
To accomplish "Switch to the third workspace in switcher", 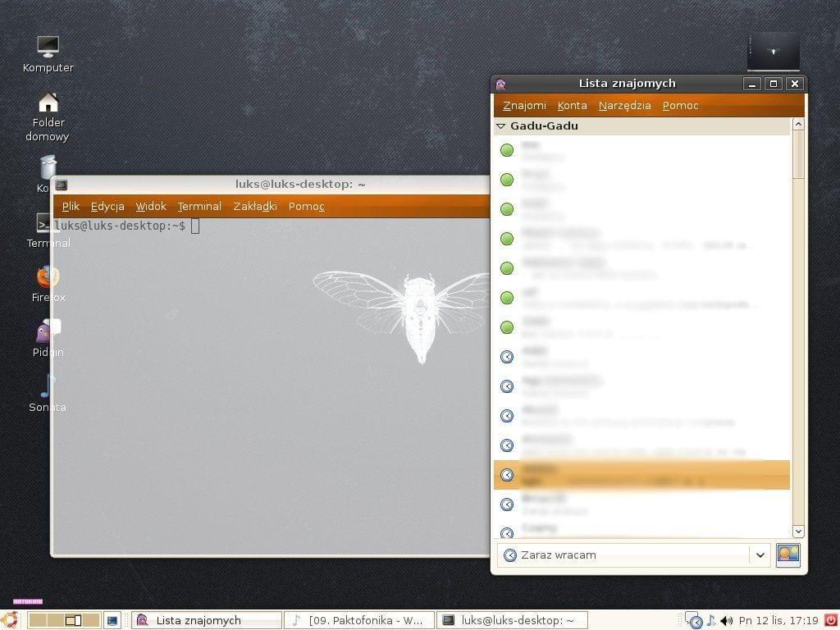I will 73,621.
